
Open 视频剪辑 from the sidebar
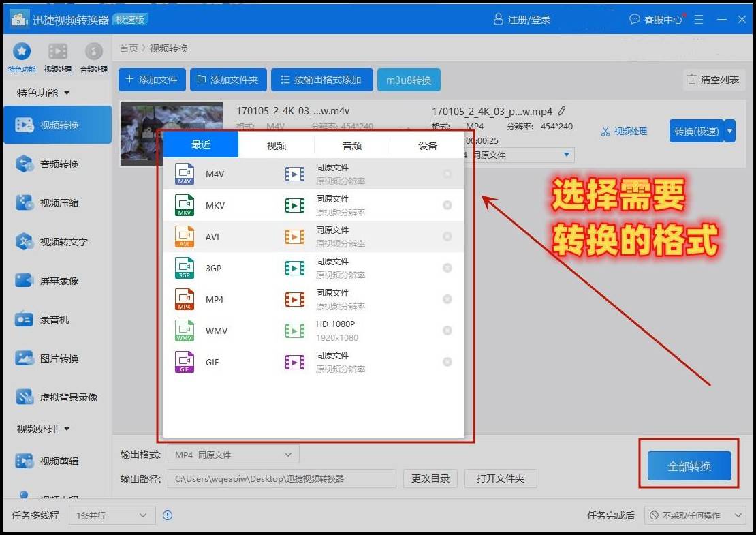[x=57, y=461]
